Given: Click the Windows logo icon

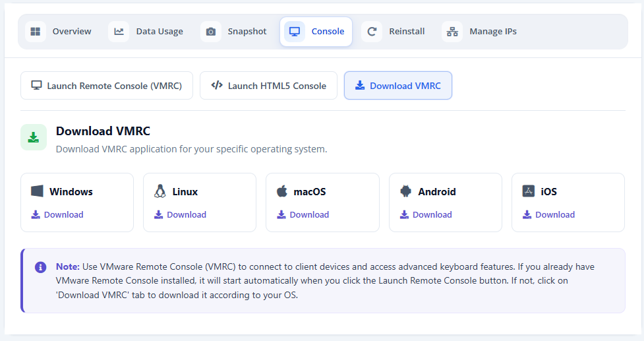Looking at the screenshot, I should click(37, 191).
